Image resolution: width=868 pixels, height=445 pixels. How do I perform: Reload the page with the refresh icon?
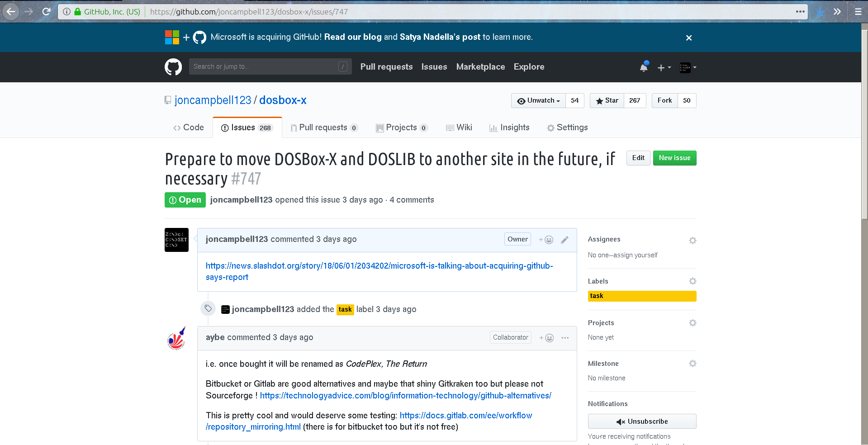[47, 11]
